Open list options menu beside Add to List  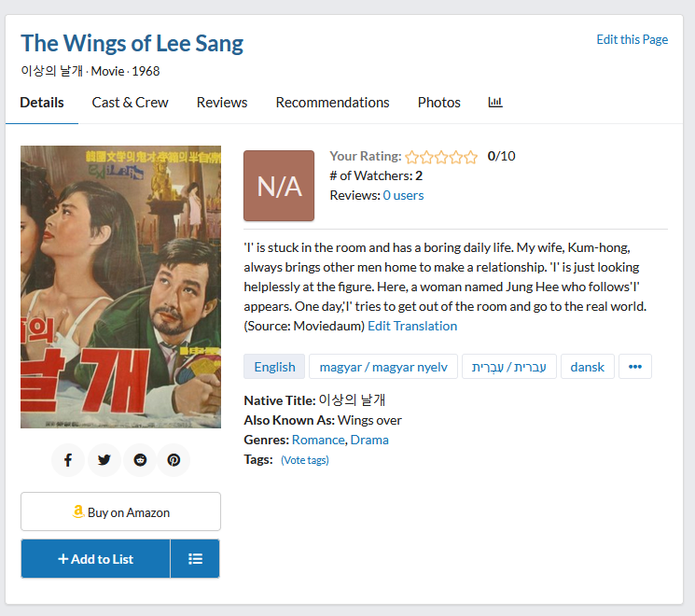[x=195, y=559]
